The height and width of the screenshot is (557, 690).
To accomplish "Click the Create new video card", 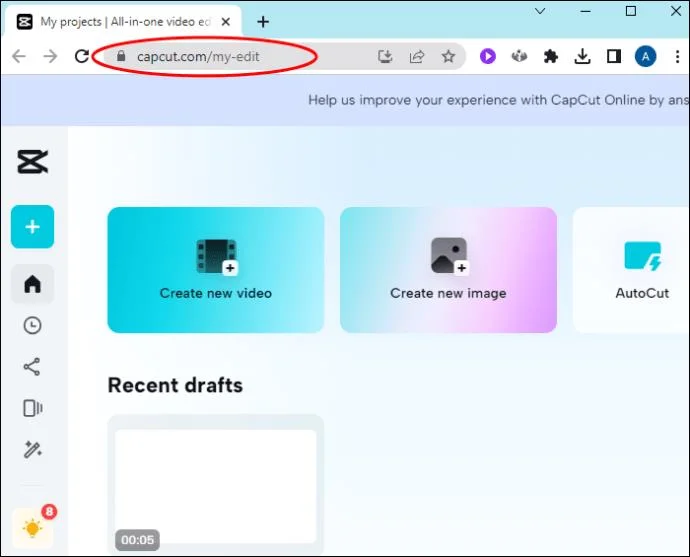I will pyautogui.click(x=216, y=270).
